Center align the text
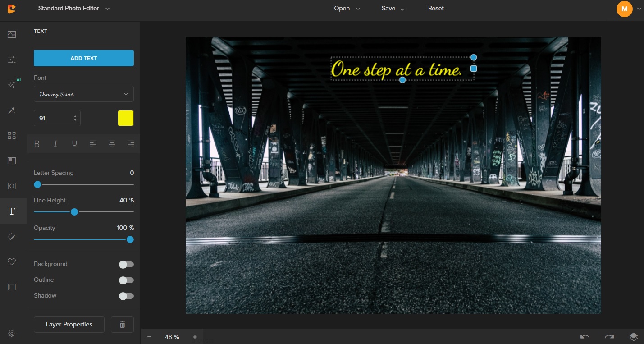This screenshot has width=644, height=344. click(112, 144)
